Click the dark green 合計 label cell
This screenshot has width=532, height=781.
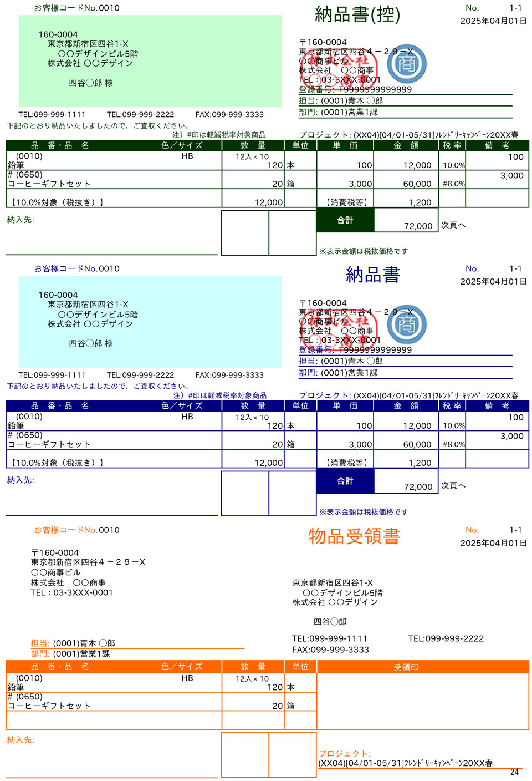345,220
